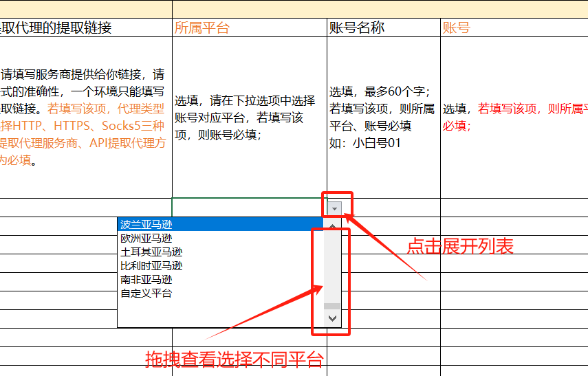The image size is (588, 376).
Task: Select the 账号 header cell
Action: [x=514, y=27]
